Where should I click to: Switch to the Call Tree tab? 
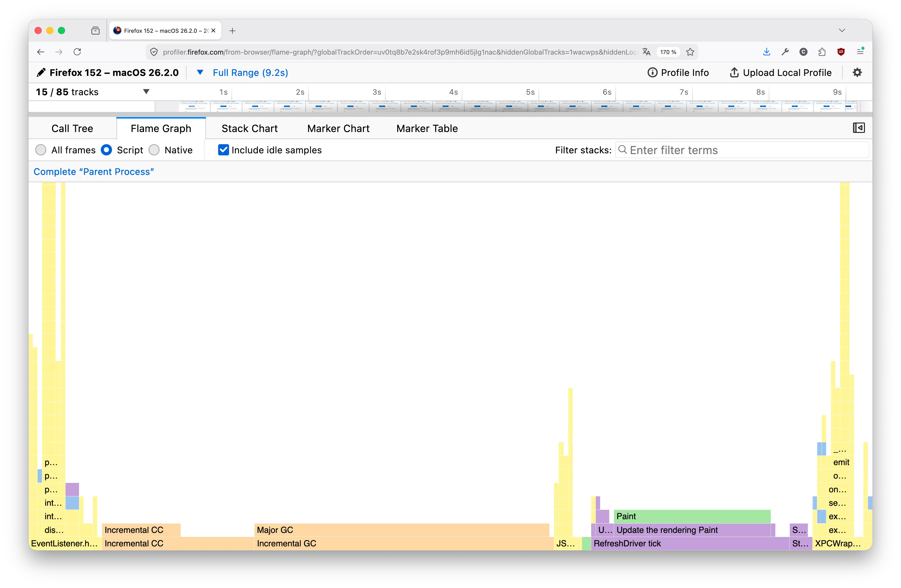pyautogui.click(x=72, y=128)
